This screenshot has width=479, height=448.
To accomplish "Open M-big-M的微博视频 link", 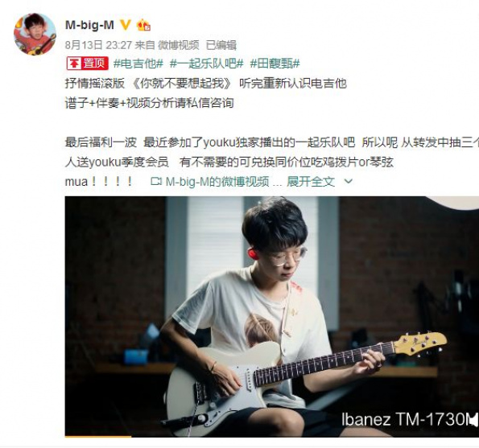I will (x=217, y=182).
